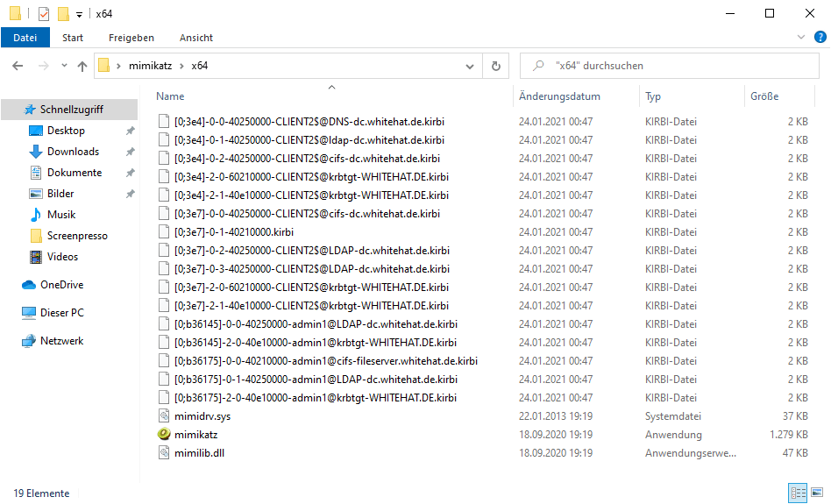Click the pin icon next to Desktop
Image resolution: width=831 pixels, height=504 pixels.
coord(130,131)
